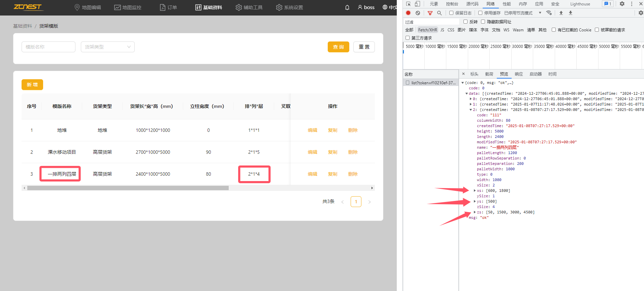Expand the xs array node
644x291 pixels.
475,191
